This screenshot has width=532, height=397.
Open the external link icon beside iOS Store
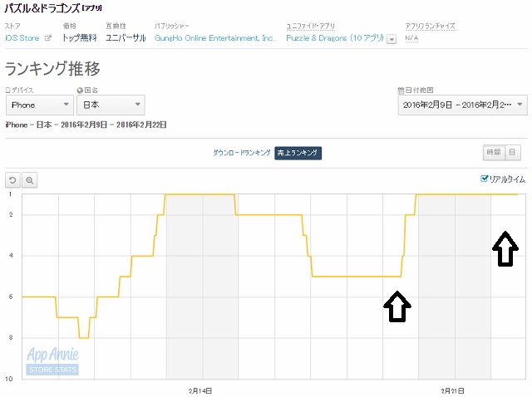[x=48, y=38]
